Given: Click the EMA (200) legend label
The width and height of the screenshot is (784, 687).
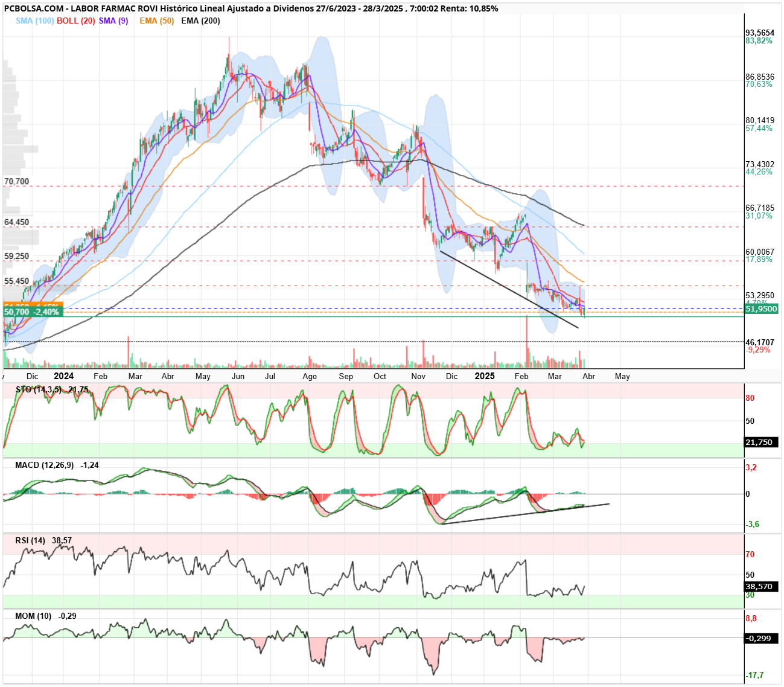Looking at the screenshot, I should [200, 21].
